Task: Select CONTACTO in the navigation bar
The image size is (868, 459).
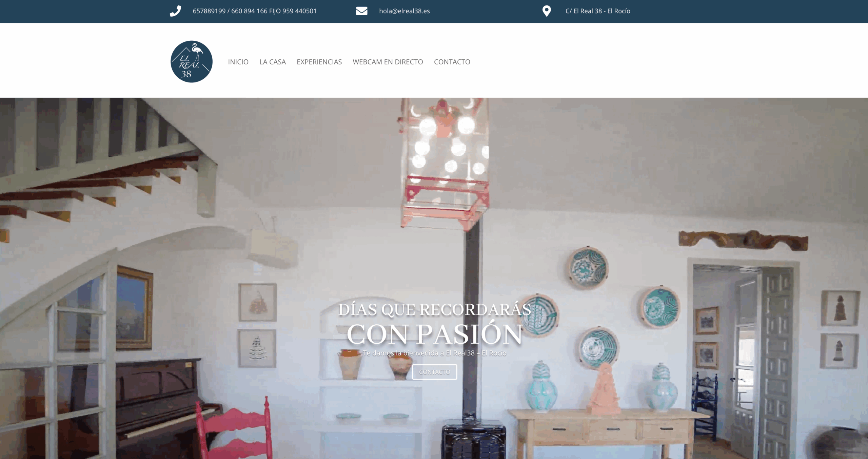Action: (452, 62)
